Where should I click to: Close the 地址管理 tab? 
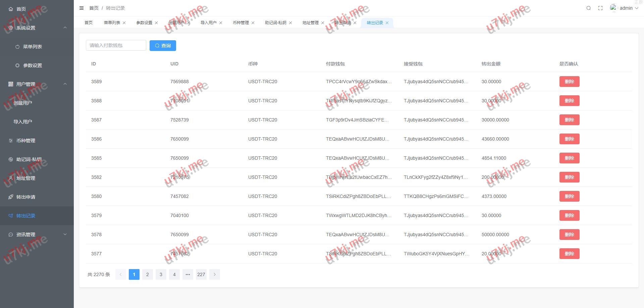[x=323, y=23]
